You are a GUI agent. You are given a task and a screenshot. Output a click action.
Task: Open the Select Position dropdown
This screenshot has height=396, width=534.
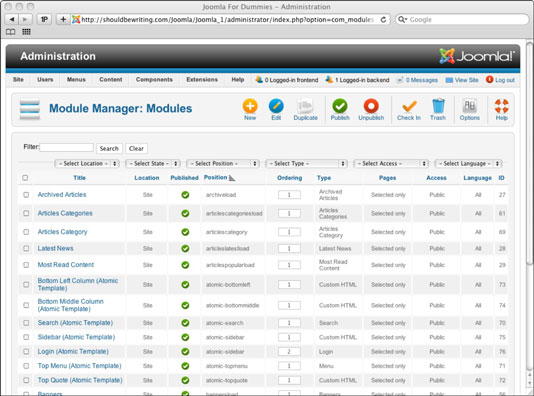pyautogui.click(x=223, y=164)
